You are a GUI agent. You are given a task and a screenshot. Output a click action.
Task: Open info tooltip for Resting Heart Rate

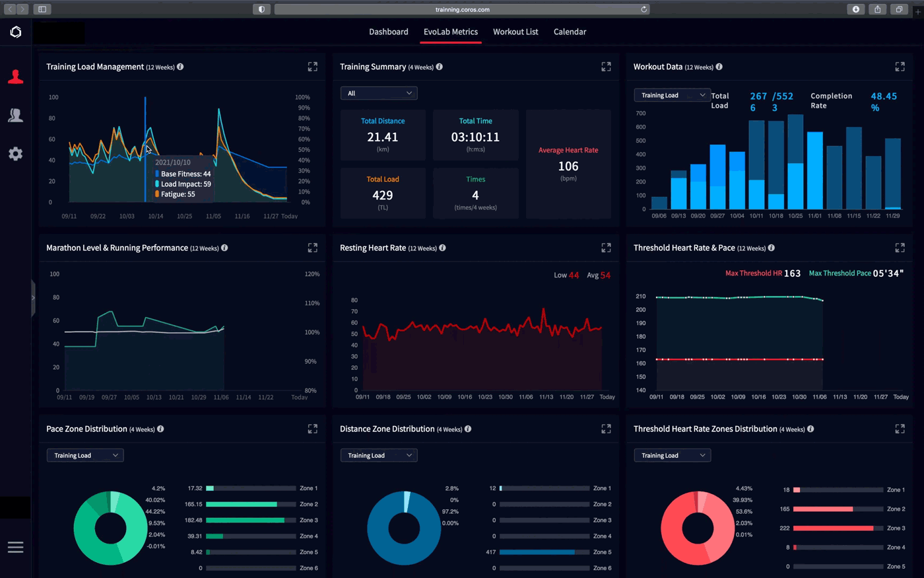[x=442, y=248]
